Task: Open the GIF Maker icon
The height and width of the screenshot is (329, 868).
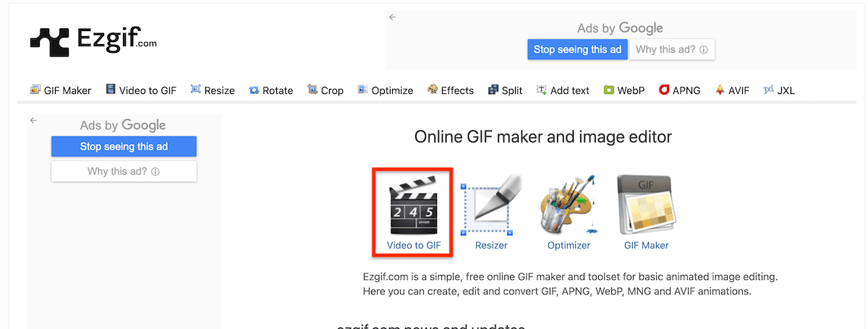Action: pos(646,208)
